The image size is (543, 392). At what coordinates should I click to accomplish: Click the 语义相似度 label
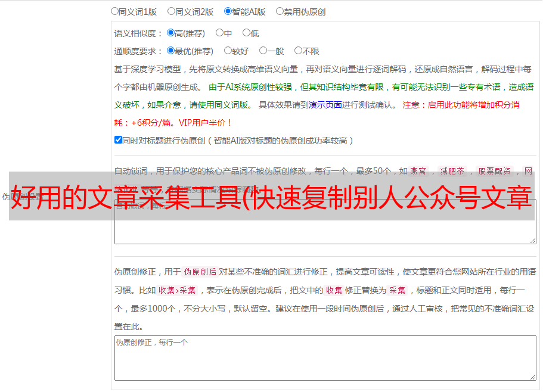click(135, 33)
